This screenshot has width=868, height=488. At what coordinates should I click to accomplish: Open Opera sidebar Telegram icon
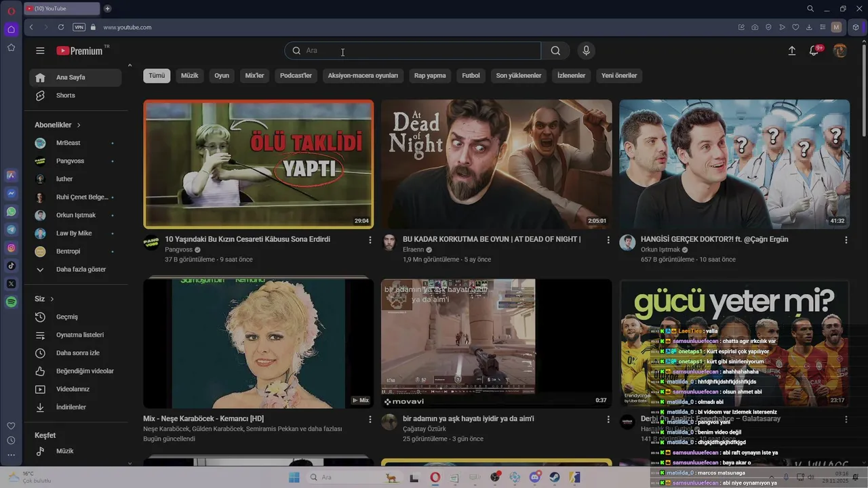coord(11,230)
